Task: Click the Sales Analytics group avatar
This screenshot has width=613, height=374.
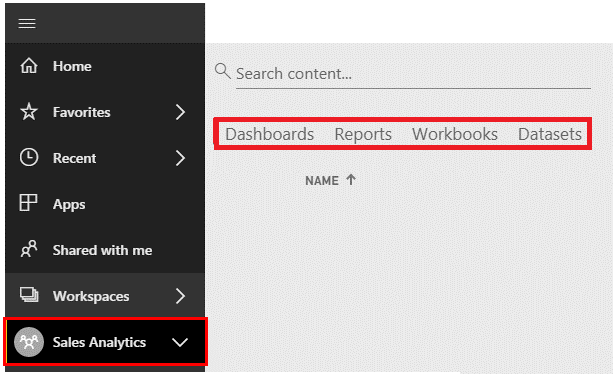Action: point(29,342)
